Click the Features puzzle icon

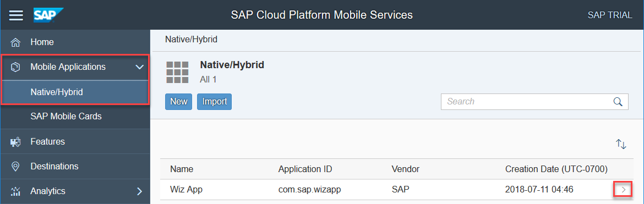pyautogui.click(x=15, y=142)
